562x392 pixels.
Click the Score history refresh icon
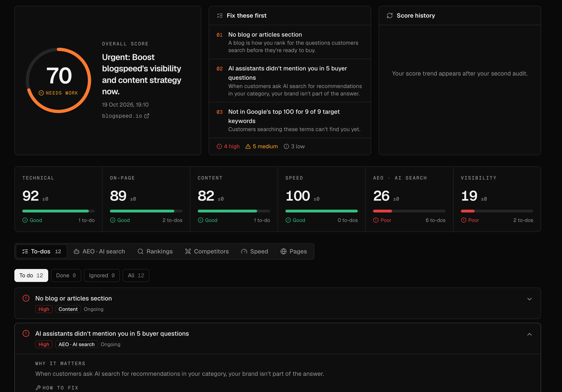tap(390, 16)
